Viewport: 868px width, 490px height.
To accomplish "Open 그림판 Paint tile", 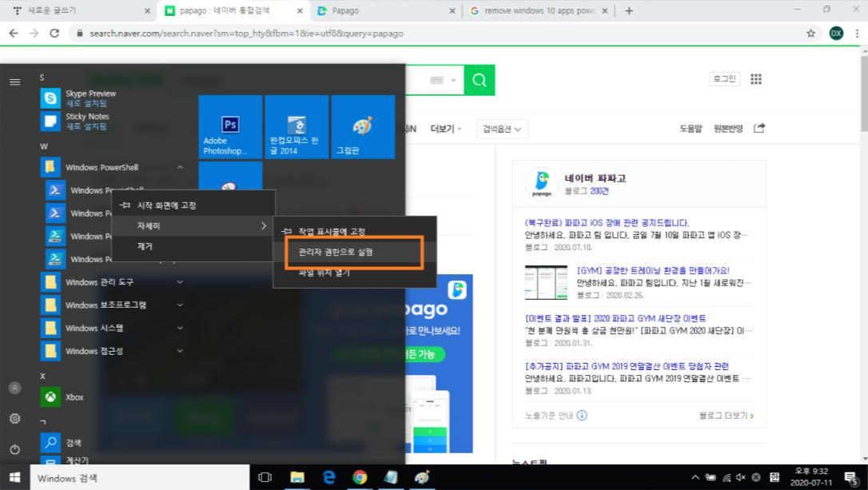I will pos(363,127).
